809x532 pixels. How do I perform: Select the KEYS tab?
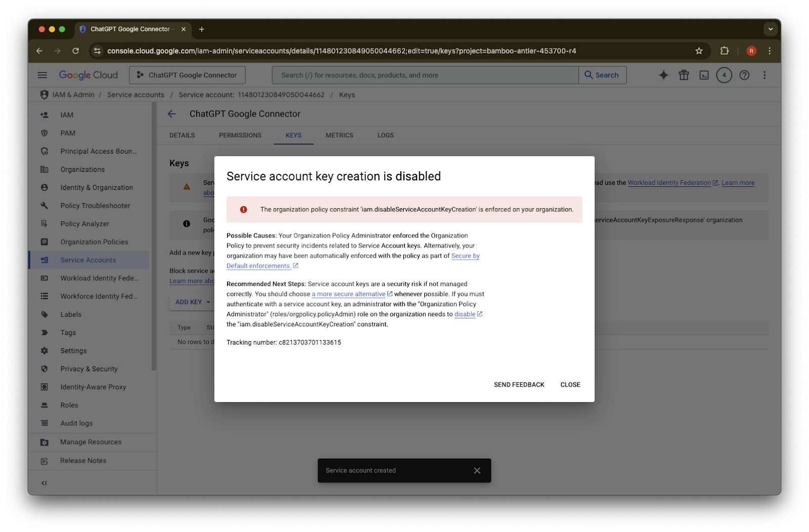point(293,135)
